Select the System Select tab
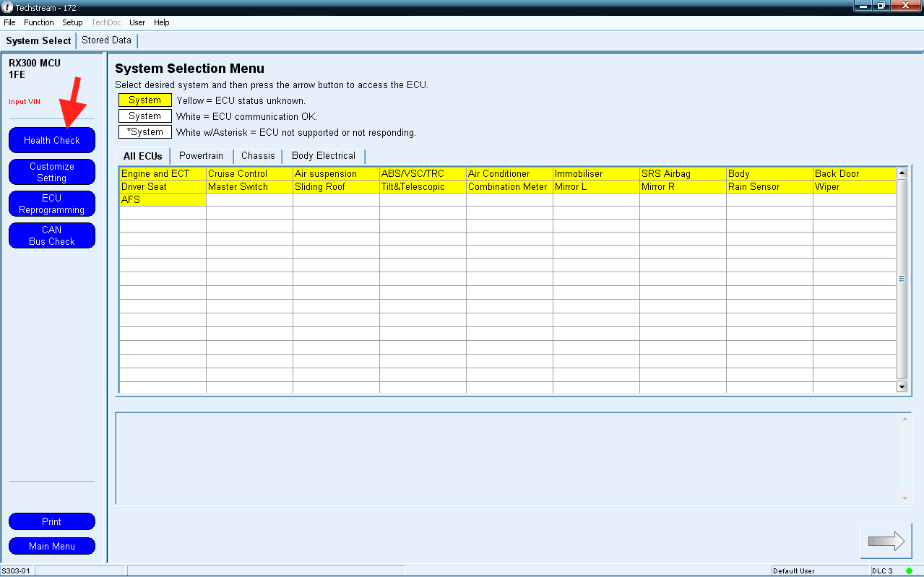924x577 pixels. pyautogui.click(x=38, y=40)
